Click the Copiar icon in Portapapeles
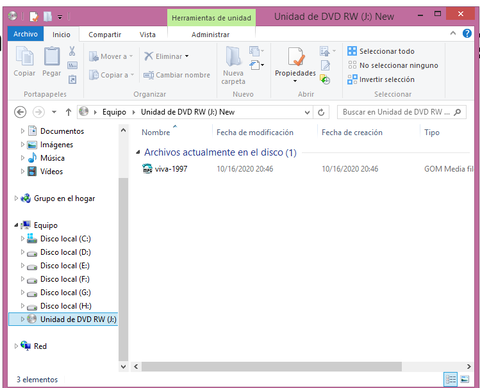 (24, 56)
